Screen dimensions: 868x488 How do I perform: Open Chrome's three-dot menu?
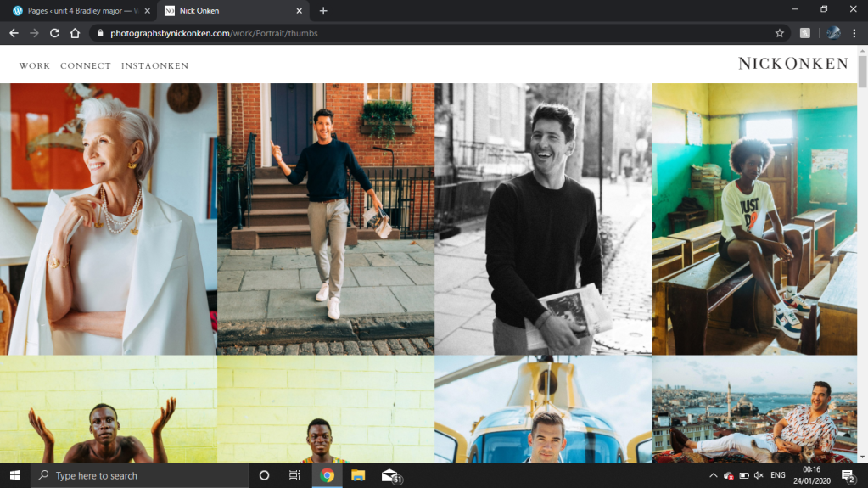[x=855, y=33]
